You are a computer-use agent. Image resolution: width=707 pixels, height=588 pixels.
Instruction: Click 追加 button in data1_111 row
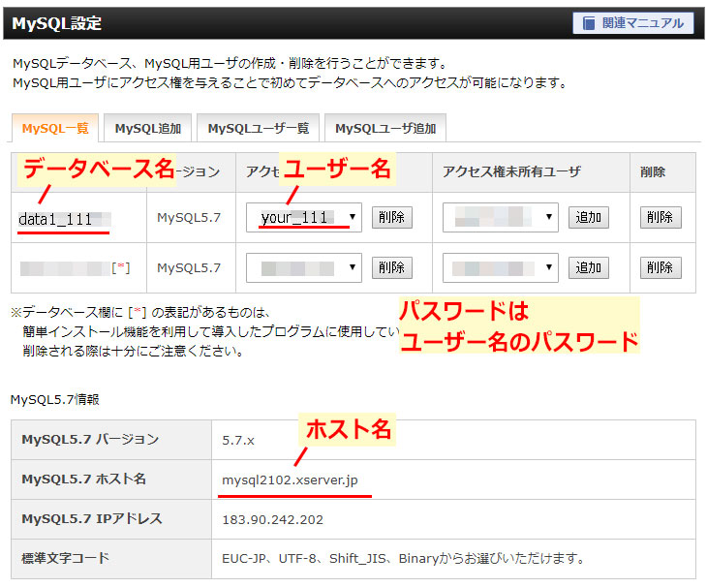point(589,217)
